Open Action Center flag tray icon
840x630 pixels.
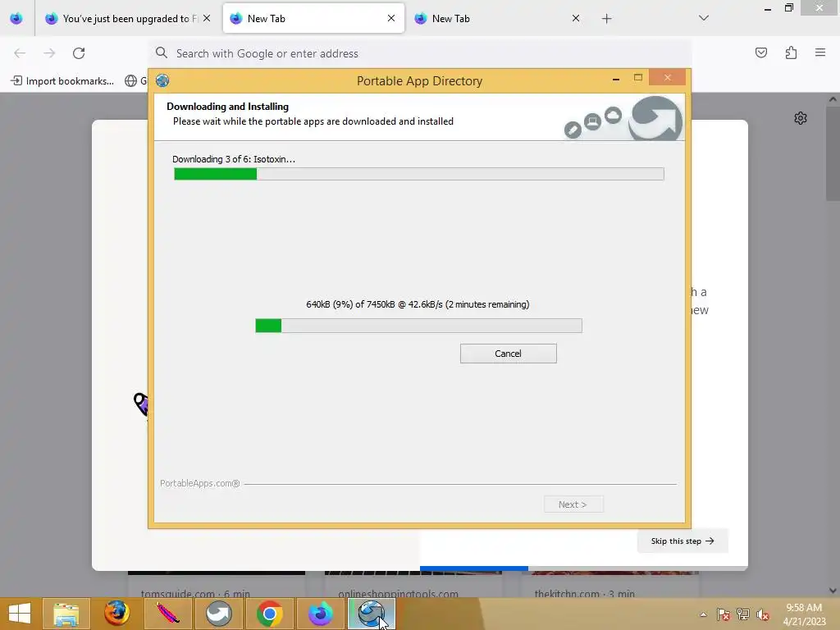(x=724, y=614)
